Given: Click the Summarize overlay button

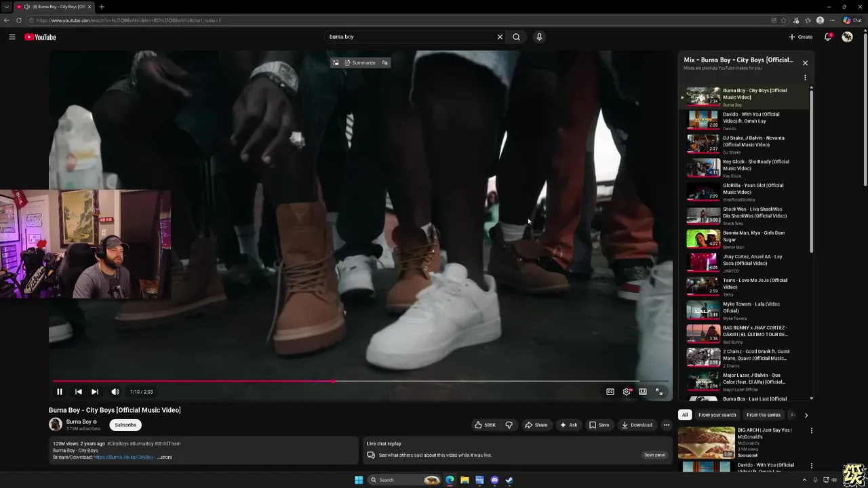Looking at the screenshot, I should 359,62.
